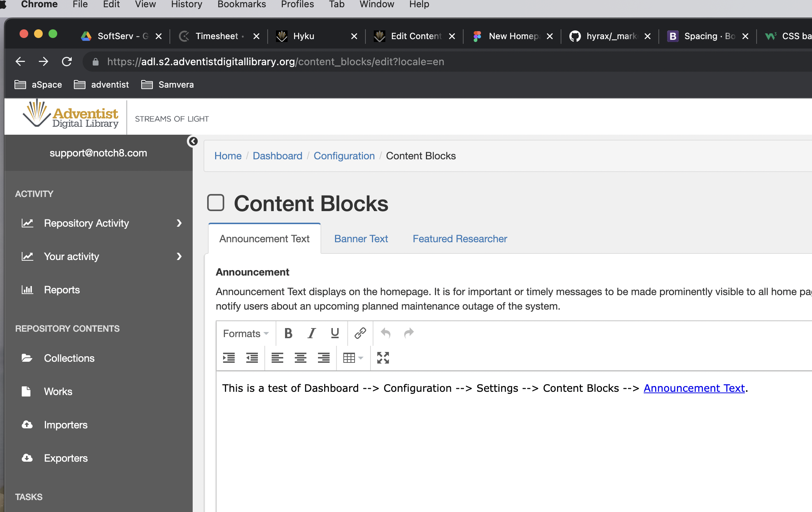This screenshot has height=512, width=812.
Task: Toggle fullscreen mode in the editor
Action: point(382,358)
